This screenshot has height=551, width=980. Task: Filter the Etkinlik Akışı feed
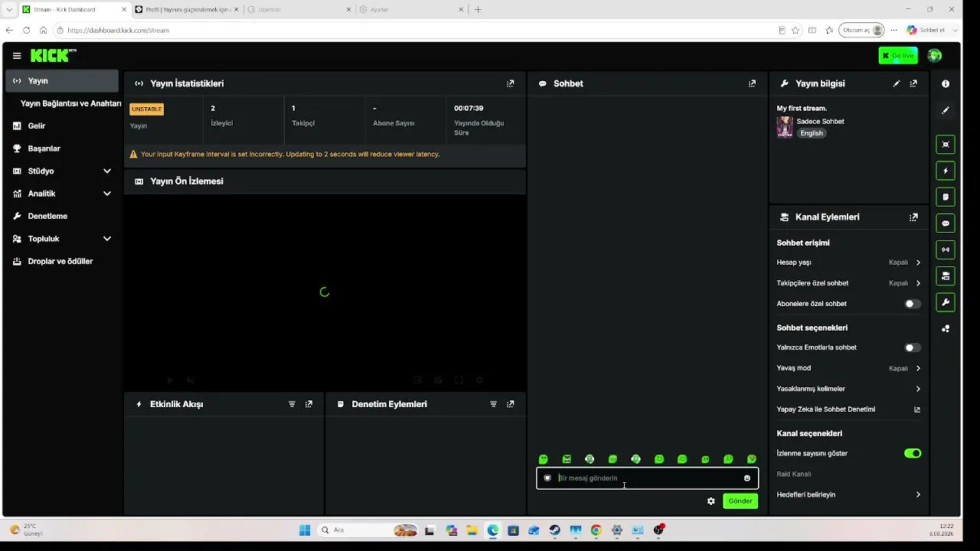292,404
